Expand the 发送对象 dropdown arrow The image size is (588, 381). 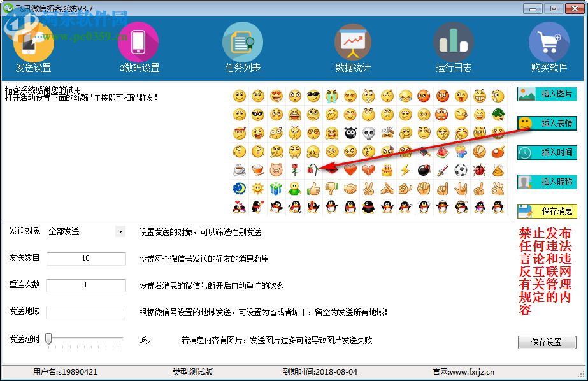pos(120,231)
